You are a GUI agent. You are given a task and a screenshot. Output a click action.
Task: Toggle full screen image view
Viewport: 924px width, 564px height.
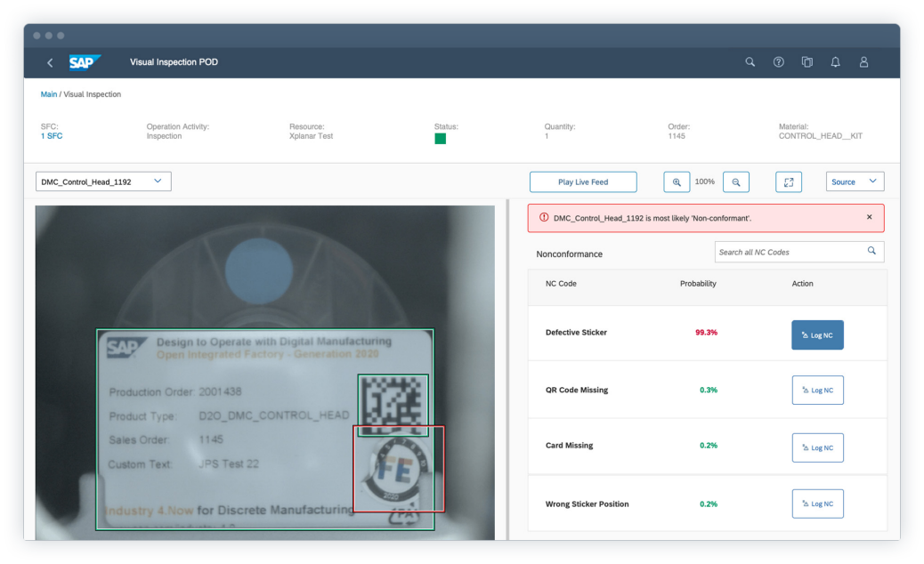[789, 182]
